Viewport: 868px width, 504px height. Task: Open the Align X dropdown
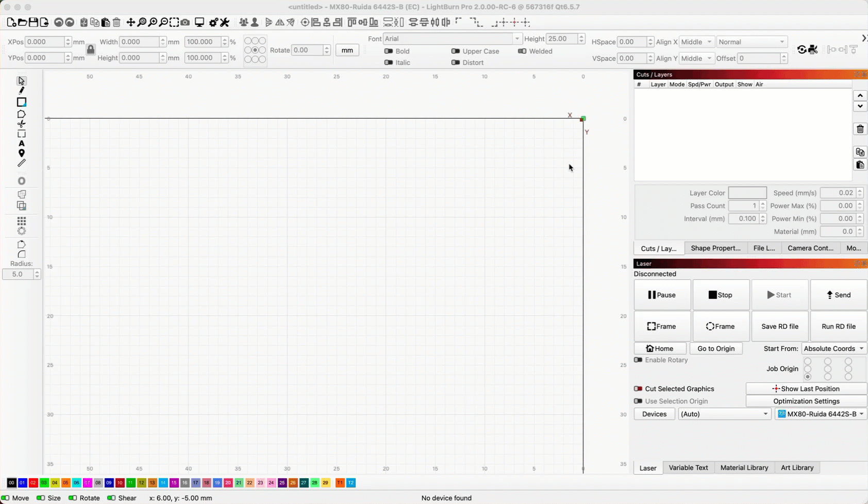coord(696,42)
